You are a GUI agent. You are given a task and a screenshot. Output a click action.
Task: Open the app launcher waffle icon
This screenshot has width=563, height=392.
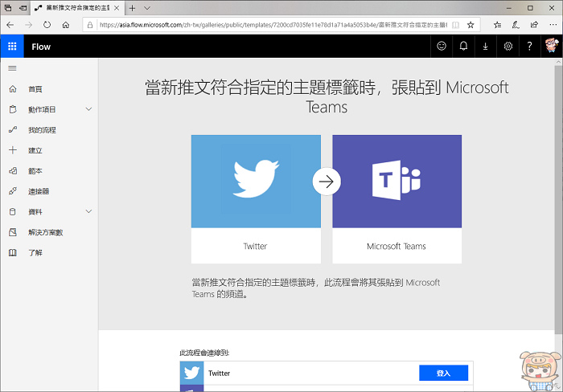tap(12, 47)
